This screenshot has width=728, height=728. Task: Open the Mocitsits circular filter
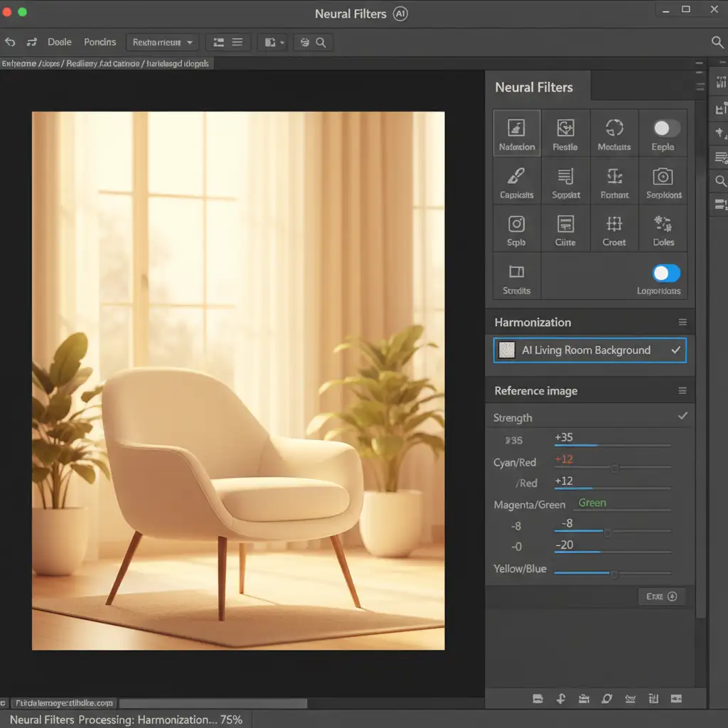pyautogui.click(x=614, y=129)
